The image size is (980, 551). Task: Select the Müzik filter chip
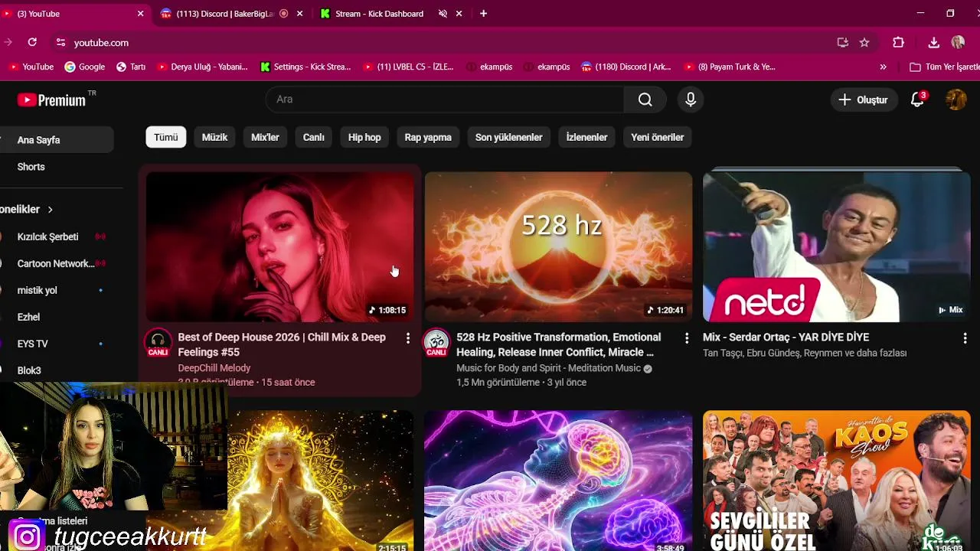pyautogui.click(x=214, y=137)
